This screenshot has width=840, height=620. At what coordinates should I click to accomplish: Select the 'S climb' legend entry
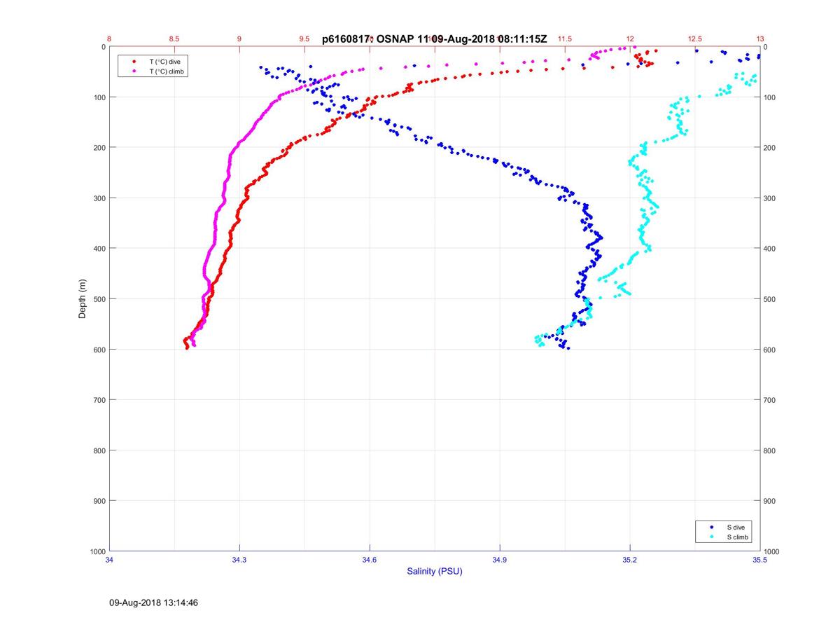tap(738, 537)
